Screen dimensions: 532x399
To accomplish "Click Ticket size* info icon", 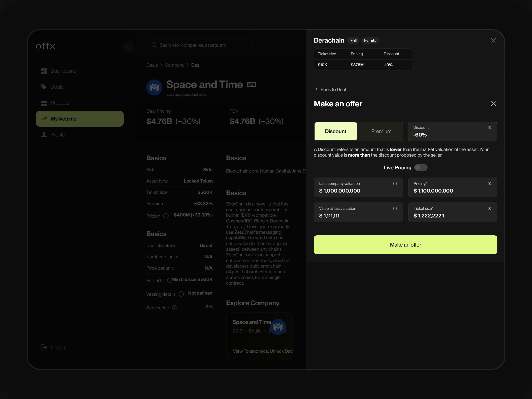I will point(489,208).
